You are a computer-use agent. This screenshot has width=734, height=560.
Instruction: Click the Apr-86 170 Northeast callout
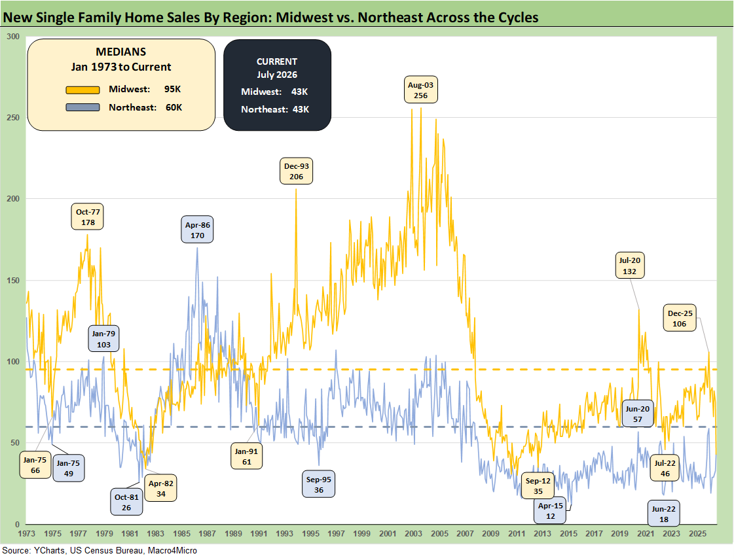(197, 230)
